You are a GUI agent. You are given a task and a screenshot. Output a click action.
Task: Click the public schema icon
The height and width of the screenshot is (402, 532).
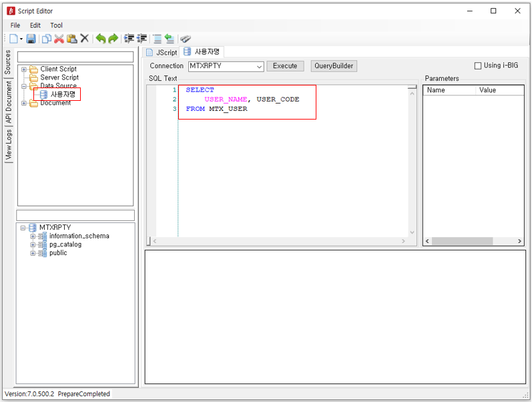(43, 253)
